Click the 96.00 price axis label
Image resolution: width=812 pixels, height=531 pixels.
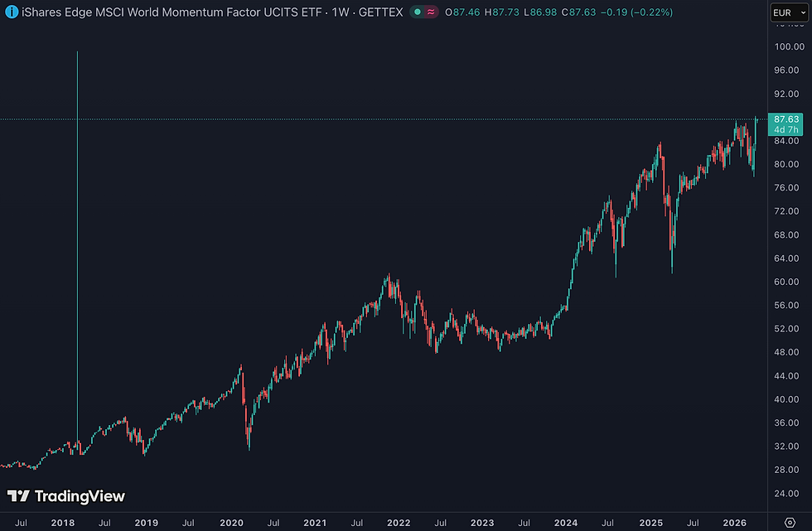coord(786,70)
